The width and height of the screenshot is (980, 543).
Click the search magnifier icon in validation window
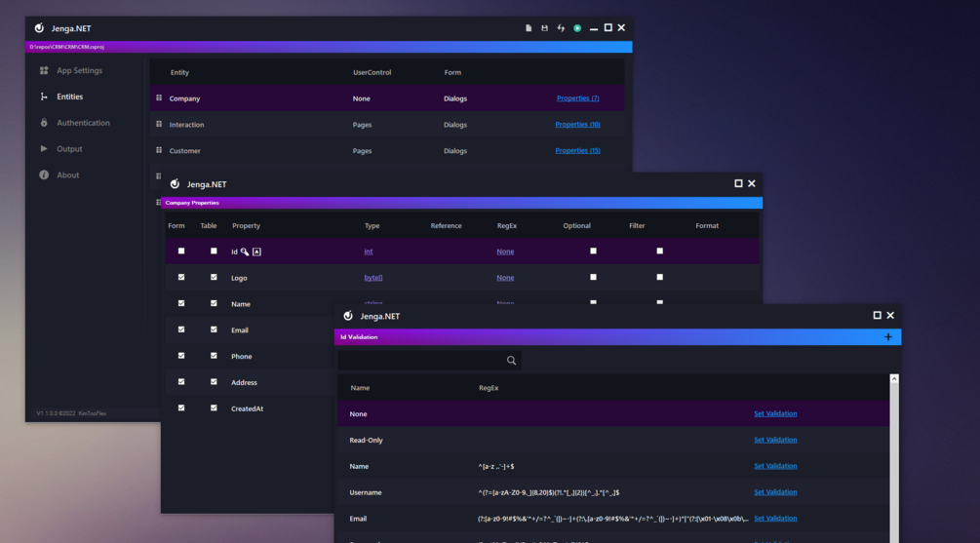tap(511, 361)
